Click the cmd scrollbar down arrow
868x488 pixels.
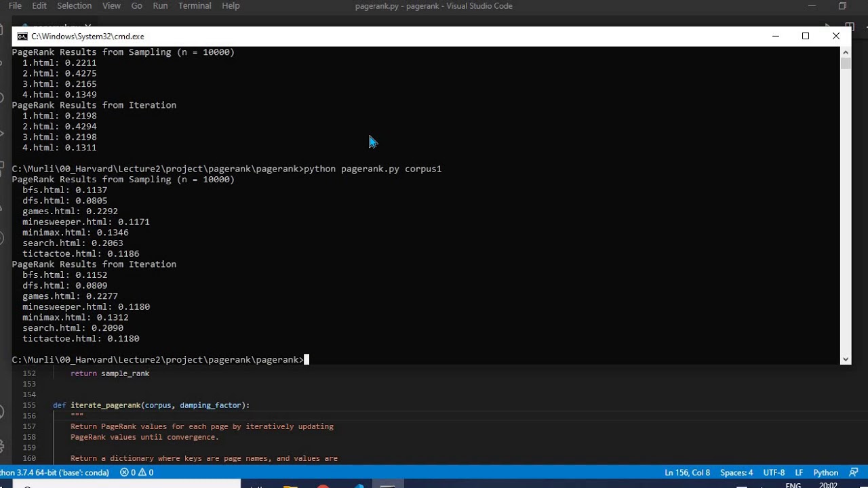846,359
